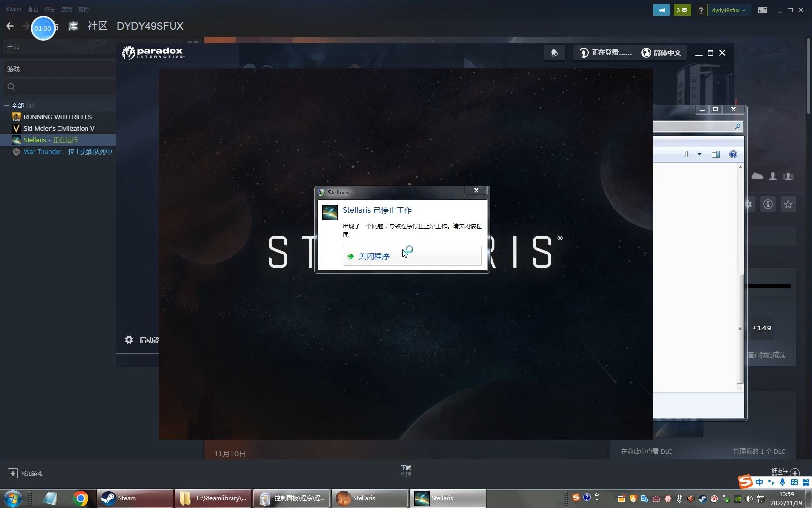
Task: Change launcher language 简体中文
Action: [661, 53]
